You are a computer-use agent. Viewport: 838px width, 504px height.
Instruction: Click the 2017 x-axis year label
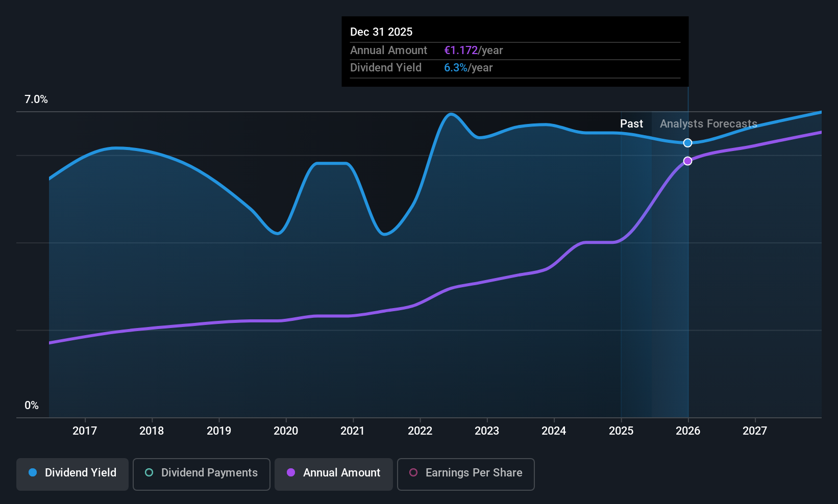[85, 431]
